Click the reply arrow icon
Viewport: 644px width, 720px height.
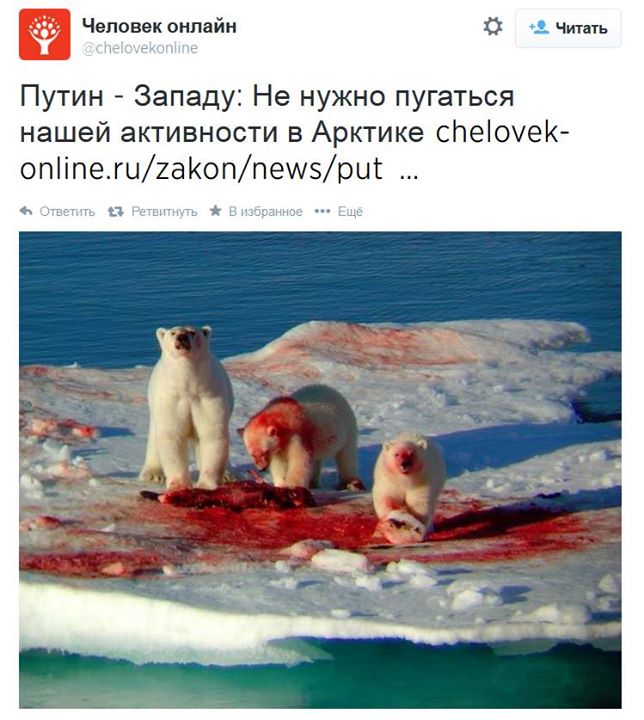click(26, 211)
